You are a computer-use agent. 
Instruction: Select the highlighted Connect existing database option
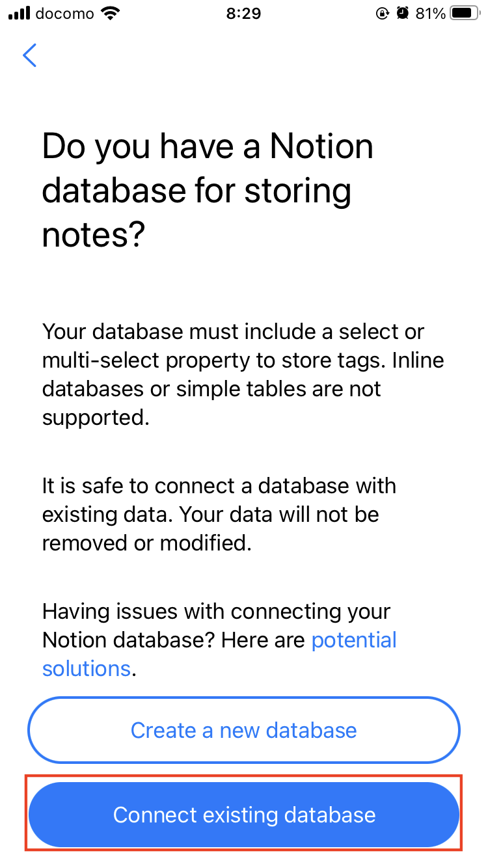pyautogui.click(x=244, y=814)
